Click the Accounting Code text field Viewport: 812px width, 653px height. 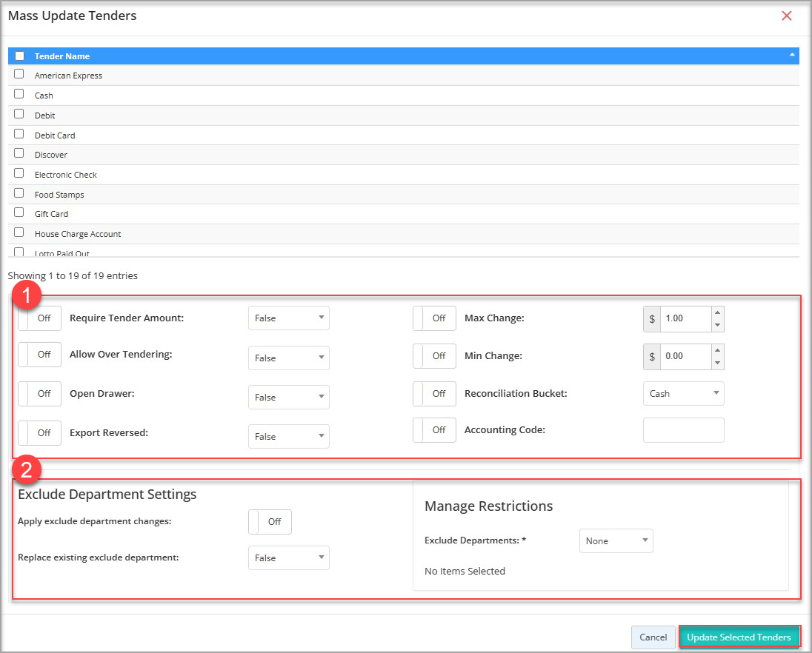pos(684,430)
